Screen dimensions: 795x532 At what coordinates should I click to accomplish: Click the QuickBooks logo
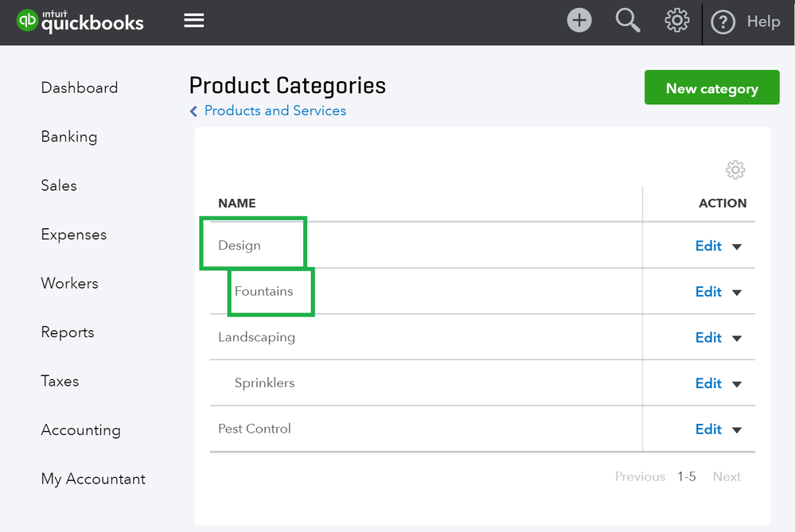click(x=80, y=21)
